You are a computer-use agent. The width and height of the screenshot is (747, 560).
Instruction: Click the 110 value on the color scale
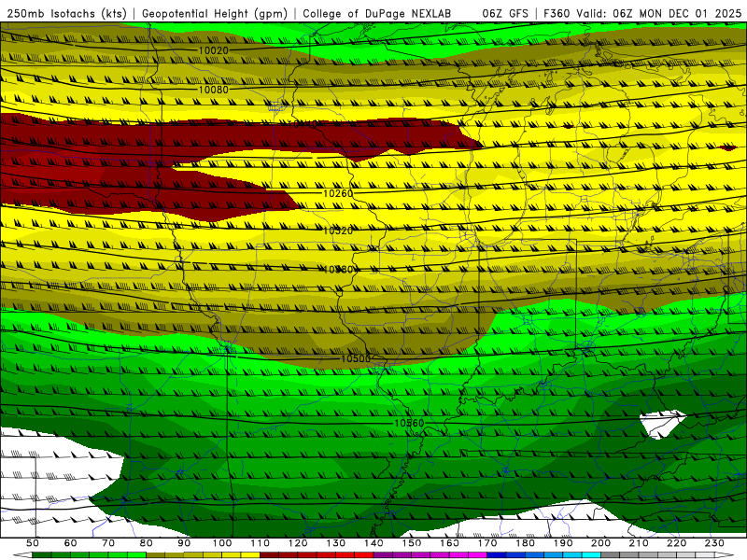(x=260, y=543)
